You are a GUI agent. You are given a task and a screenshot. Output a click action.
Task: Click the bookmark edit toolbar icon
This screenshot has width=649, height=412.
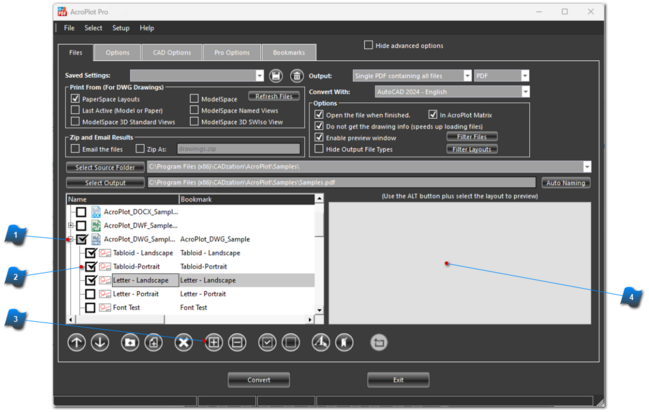point(344,343)
